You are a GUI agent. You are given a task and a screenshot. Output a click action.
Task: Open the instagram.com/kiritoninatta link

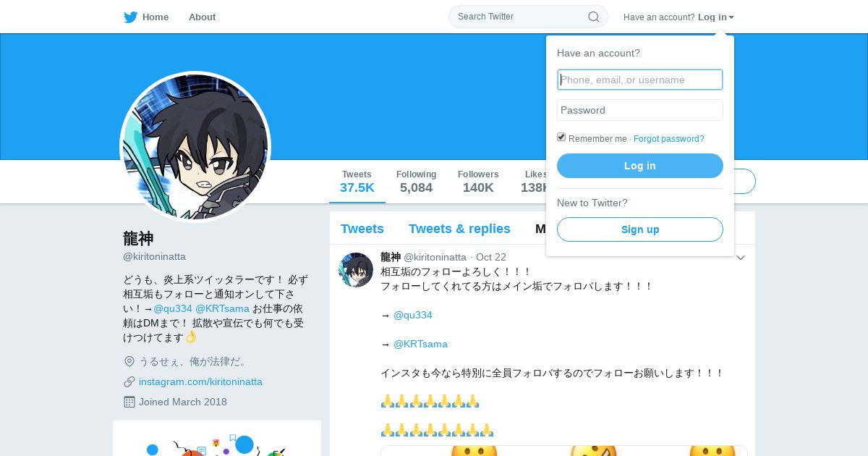coord(200,381)
